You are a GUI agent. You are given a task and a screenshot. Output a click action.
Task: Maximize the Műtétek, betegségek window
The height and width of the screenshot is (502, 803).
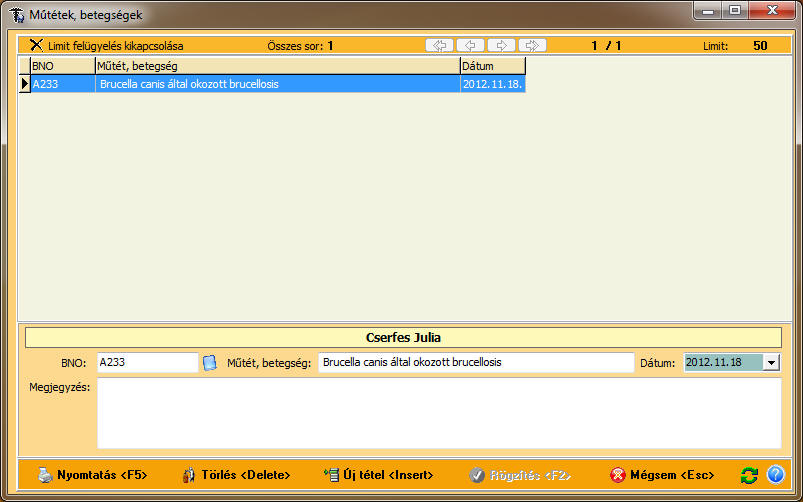(x=735, y=10)
